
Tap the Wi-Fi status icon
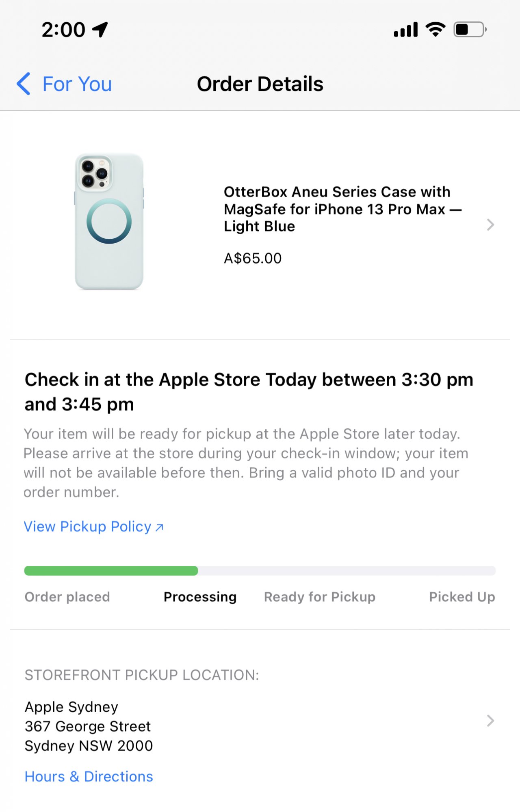click(435, 29)
